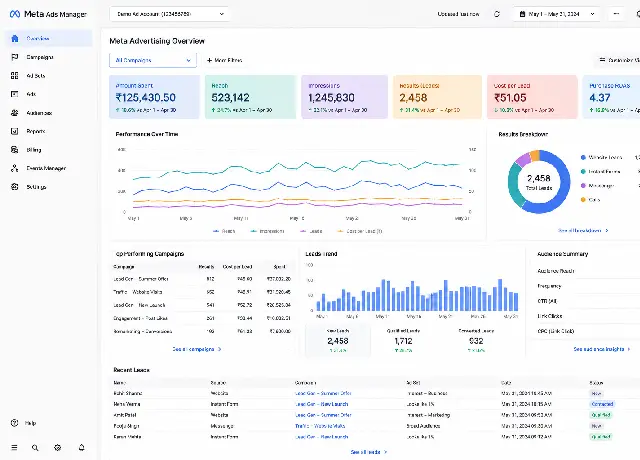Click the 'Connected' status badge in Recent Leads

[x=602, y=404]
